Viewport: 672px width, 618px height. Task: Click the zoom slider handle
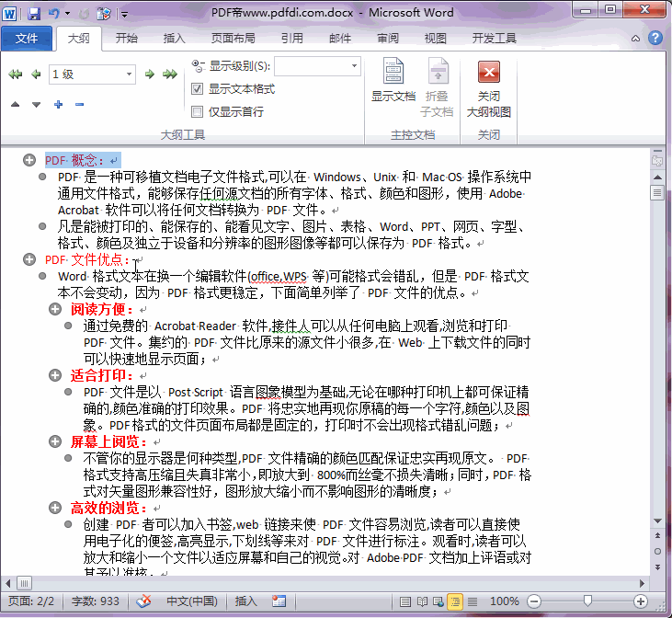587,601
